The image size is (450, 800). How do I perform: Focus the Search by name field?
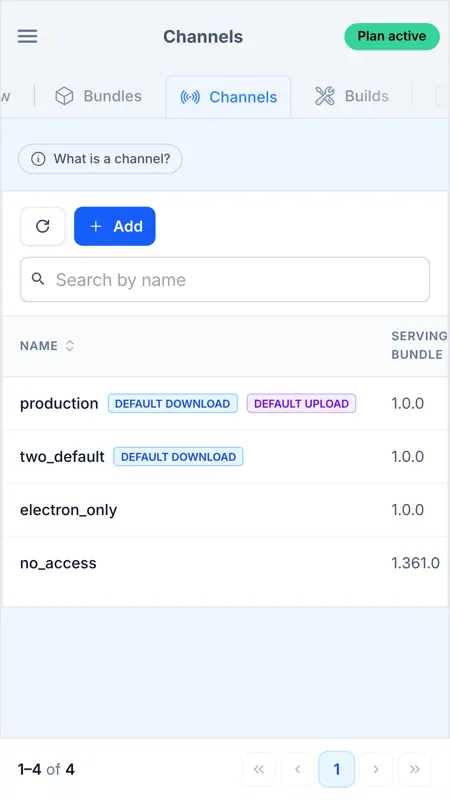tap(225, 280)
